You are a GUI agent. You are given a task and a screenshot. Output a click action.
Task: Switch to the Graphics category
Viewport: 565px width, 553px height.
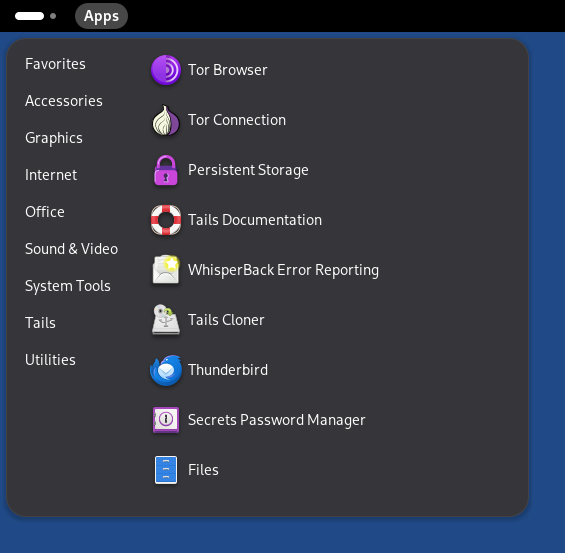(x=54, y=138)
